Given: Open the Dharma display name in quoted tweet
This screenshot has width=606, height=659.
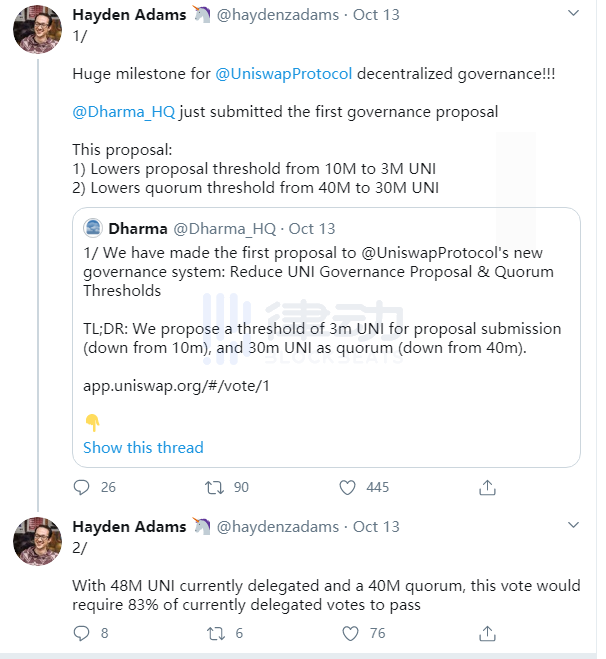Looking at the screenshot, I should click(x=137, y=228).
